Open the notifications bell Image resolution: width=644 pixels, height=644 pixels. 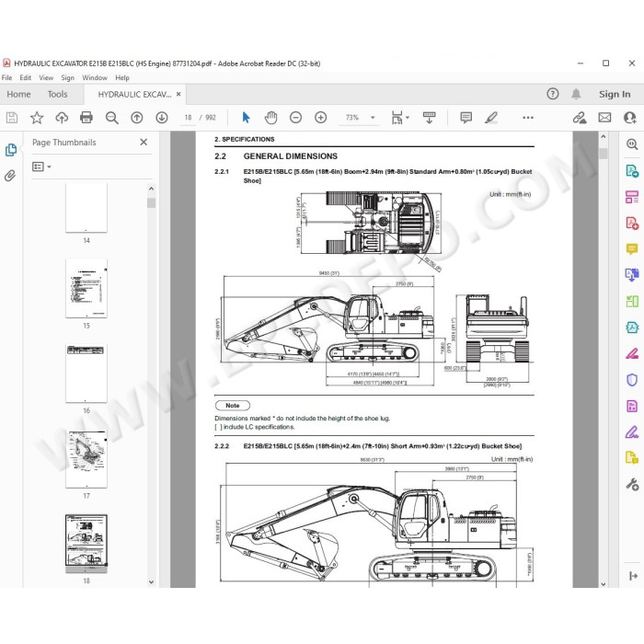tap(576, 94)
